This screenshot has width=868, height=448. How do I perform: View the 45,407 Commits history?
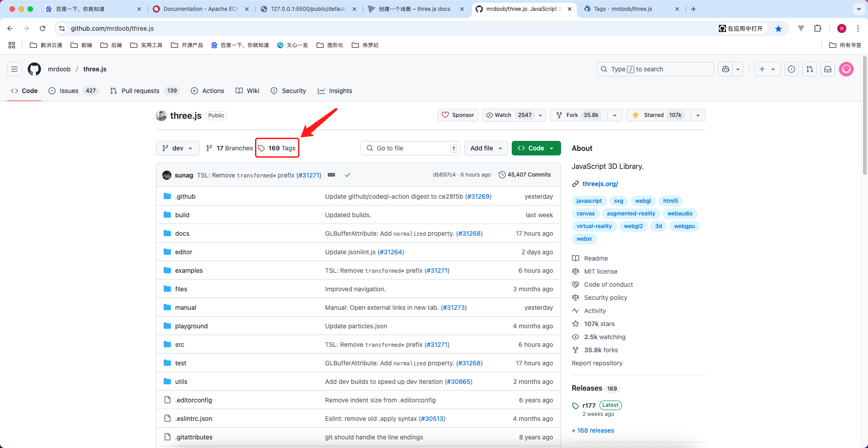click(525, 175)
